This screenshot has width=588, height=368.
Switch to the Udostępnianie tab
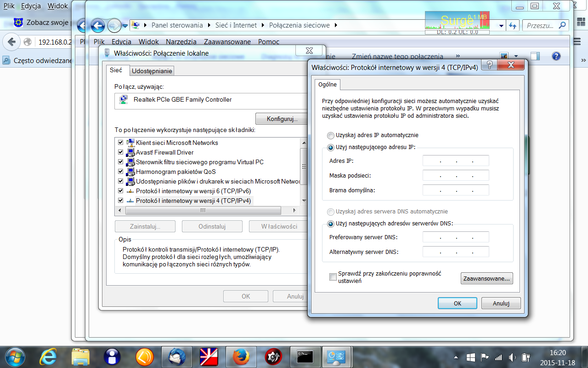152,71
